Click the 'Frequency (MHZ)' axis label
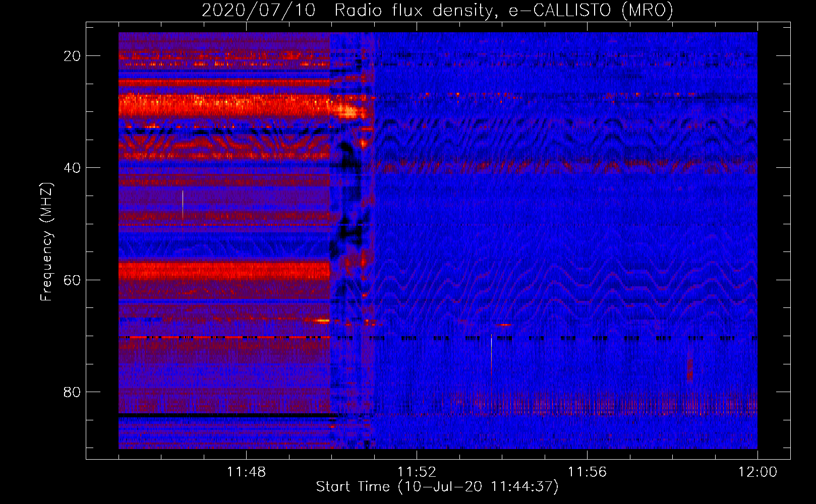Viewport: 816px width, 504px height. click(46, 241)
